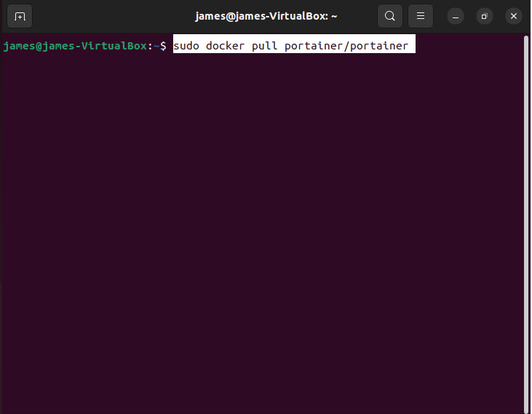Click the highlighted 'sudo docker pull portainer/portainer' command
This screenshot has height=414, width=532.
coord(294,44)
